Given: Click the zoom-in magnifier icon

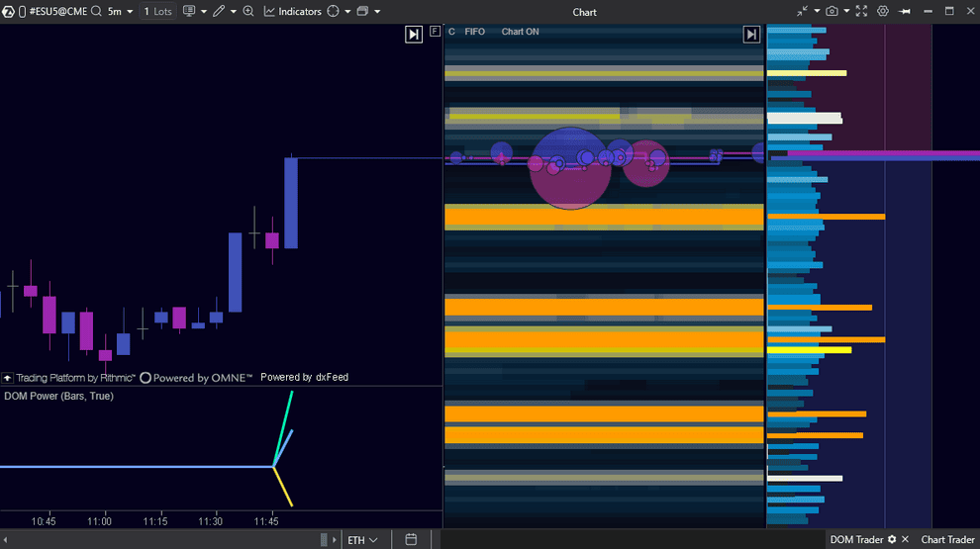Looking at the screenshot, I should click(x=247, y=12).
